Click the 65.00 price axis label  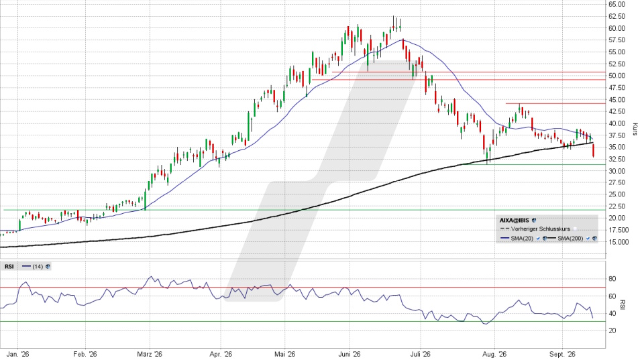pos(617,4)
